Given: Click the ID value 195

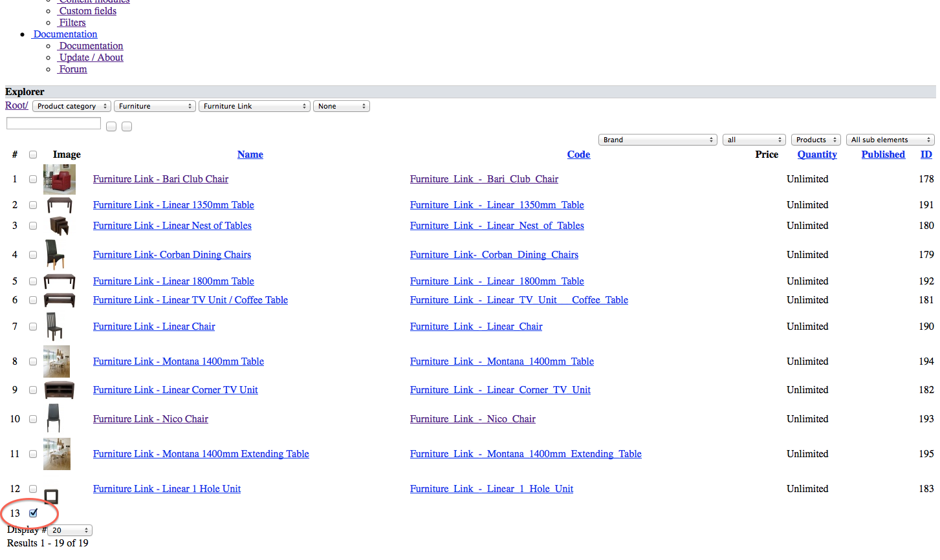Looking at the screenshot, I should (x=926, y=454).
